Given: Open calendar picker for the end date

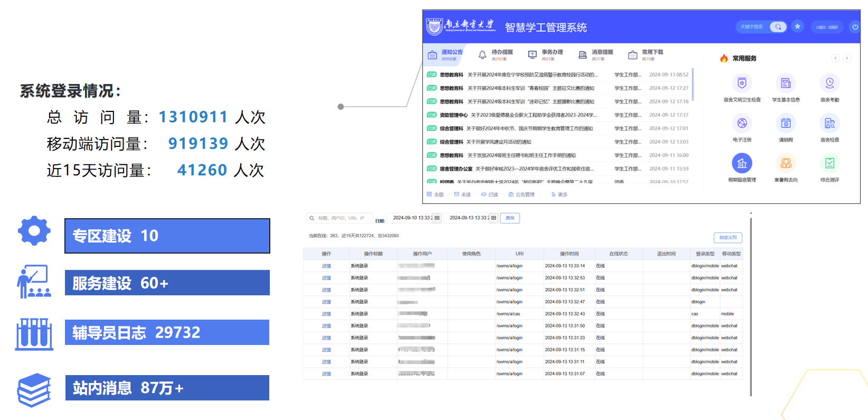Looking at the screenshot, I should [x=494, y=218].
